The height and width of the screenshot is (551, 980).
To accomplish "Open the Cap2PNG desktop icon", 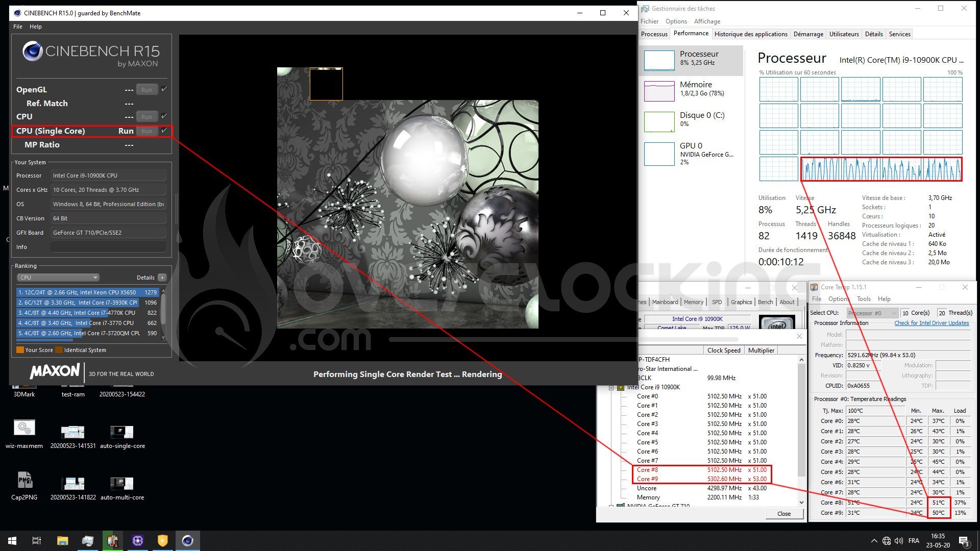I will click(x=24, y=485).
